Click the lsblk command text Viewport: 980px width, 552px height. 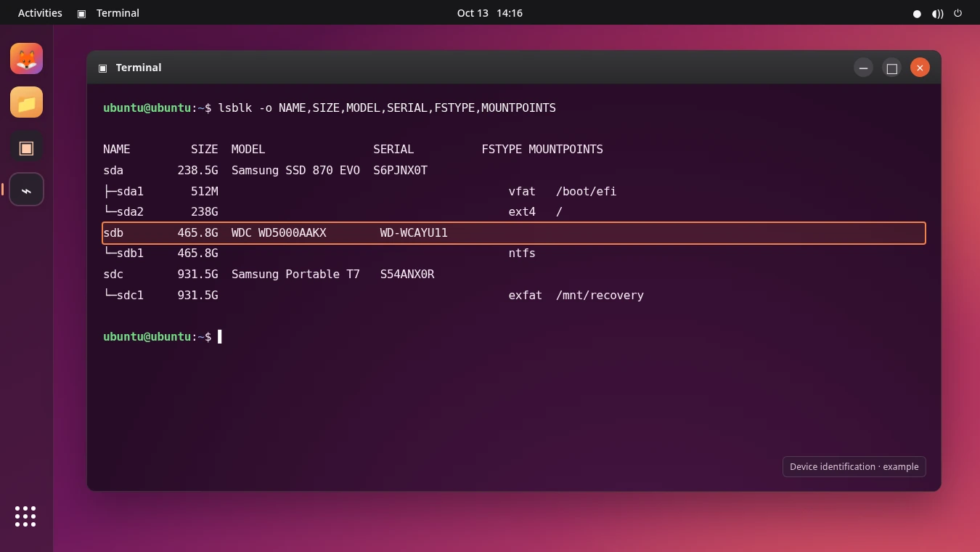tap(387, 107)
